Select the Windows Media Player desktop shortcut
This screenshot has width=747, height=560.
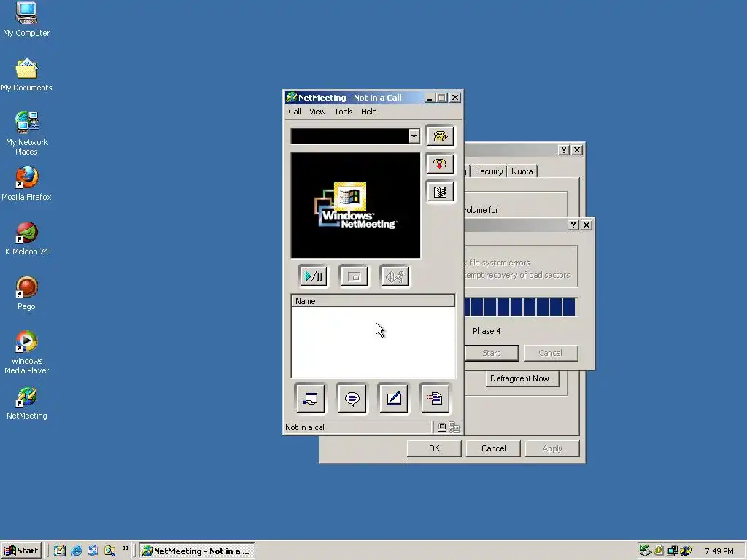26,352
